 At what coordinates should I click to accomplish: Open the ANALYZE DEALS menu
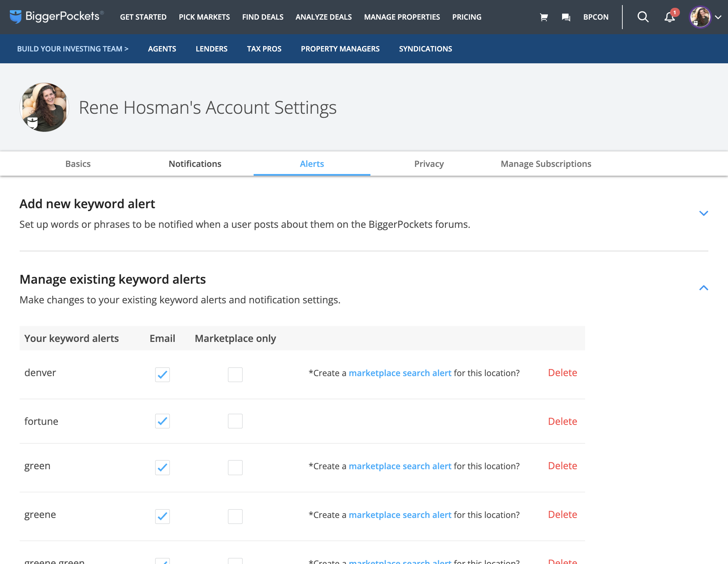point(324,17)
